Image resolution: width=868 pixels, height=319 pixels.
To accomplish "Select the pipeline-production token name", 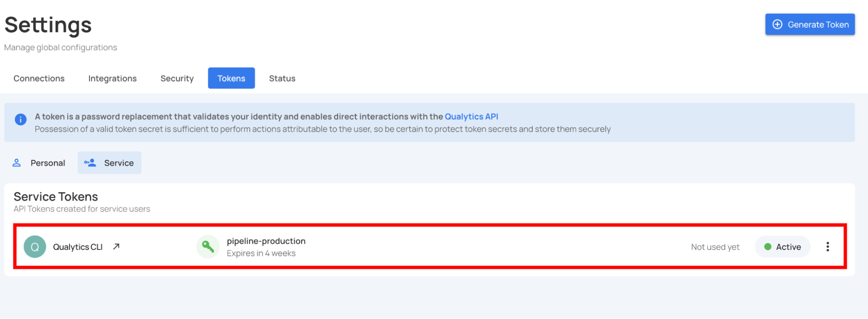I will point(266,241).
